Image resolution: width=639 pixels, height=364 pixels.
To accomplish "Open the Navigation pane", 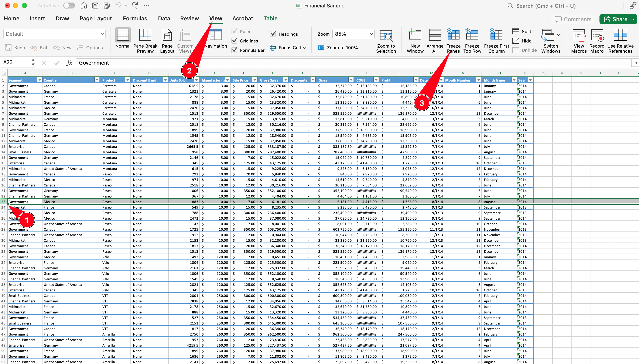I will coord(215,38).
